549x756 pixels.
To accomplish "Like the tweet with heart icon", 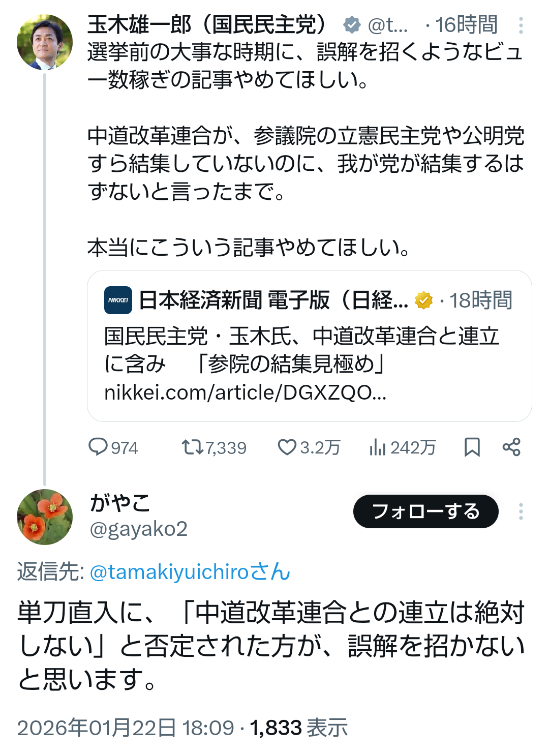I will click(287, 447).
